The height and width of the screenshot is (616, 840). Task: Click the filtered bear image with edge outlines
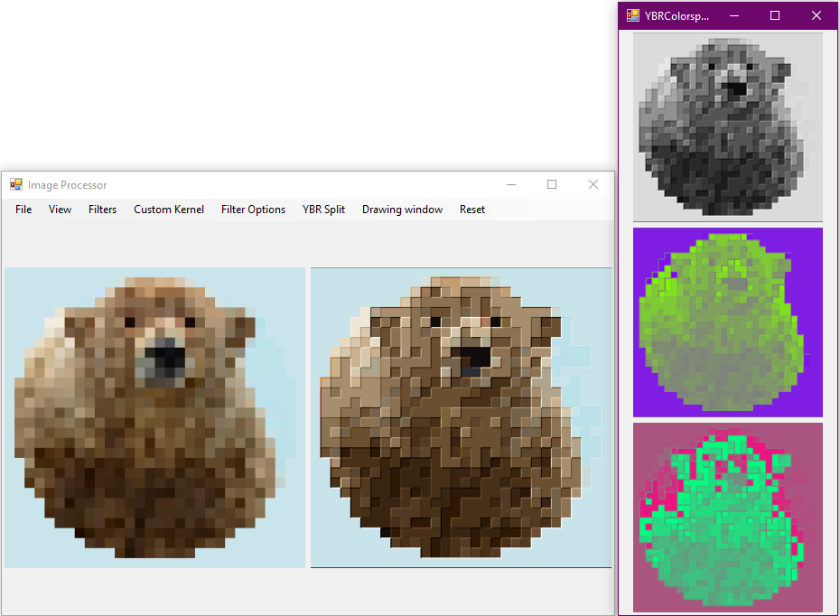[x=461, y=417]
